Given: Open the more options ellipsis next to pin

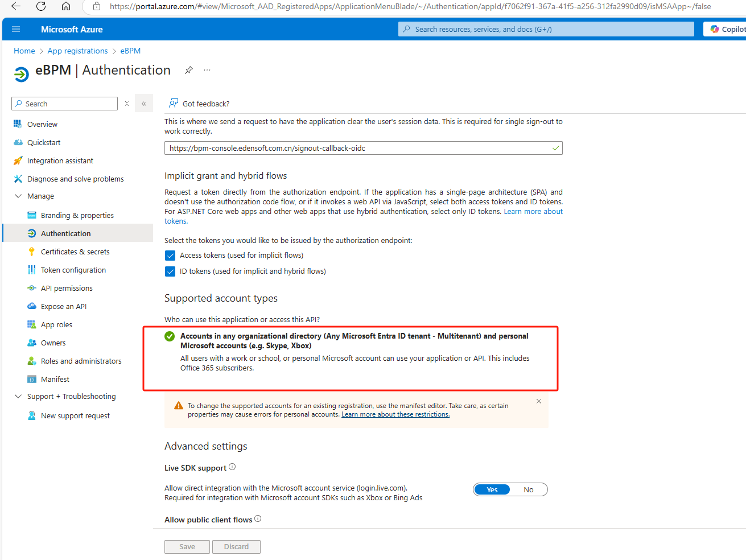Looking at the screenshot, I should [x=207, y=70].
